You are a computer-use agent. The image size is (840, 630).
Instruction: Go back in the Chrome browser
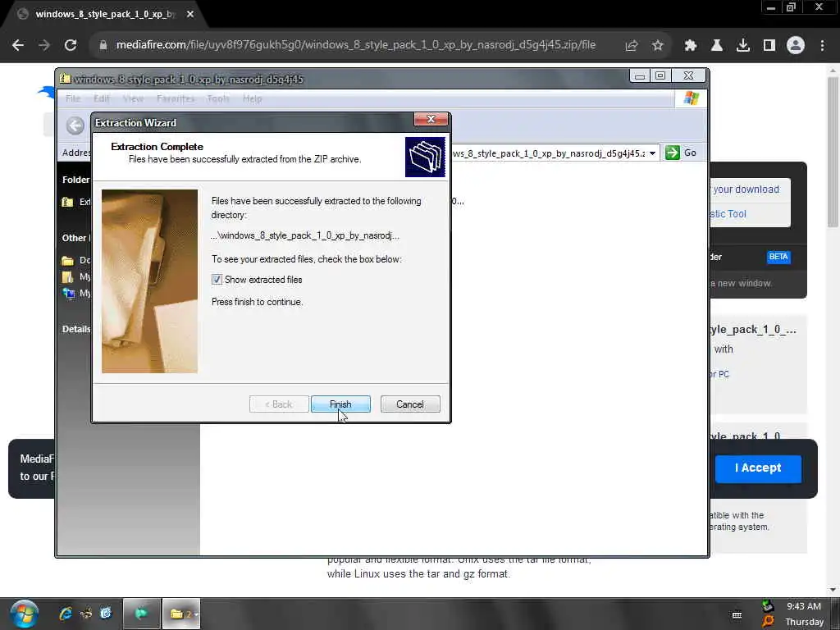[x=18, y=45]
